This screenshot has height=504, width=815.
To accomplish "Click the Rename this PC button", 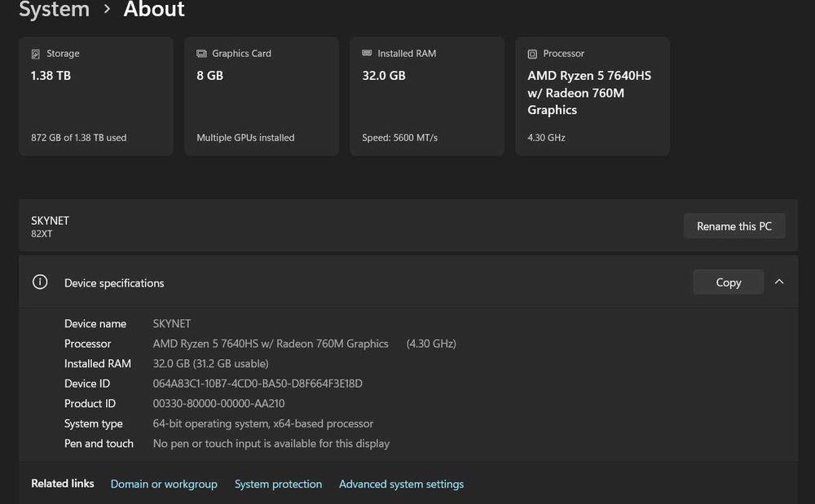I will (734, 226).
